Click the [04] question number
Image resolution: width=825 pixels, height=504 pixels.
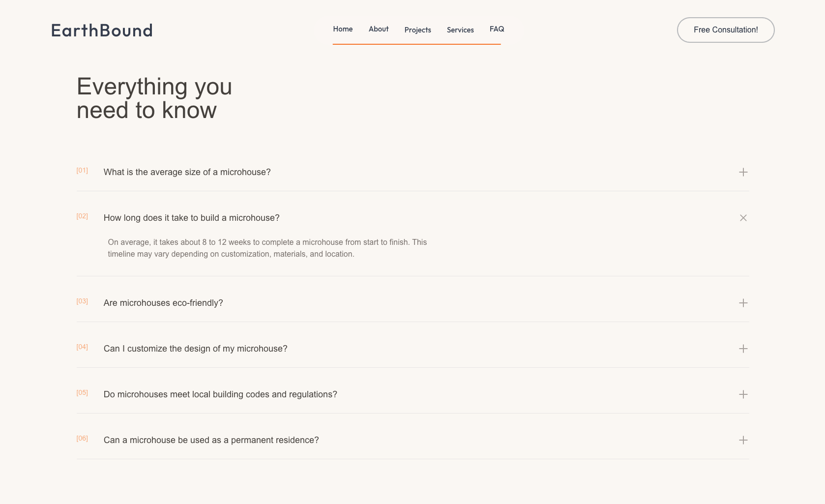click(82, 347)
